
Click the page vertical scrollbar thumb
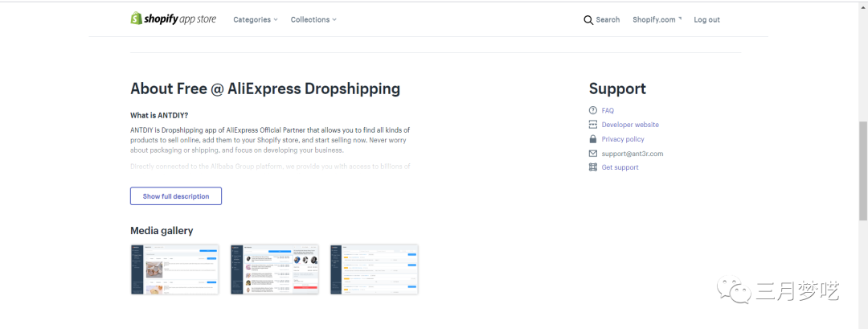[863, 171]
